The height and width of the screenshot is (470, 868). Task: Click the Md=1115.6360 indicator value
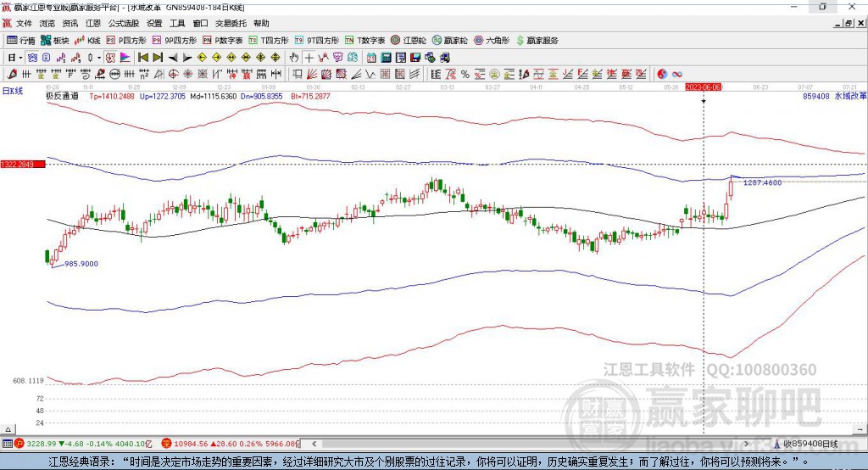(213, 96)
